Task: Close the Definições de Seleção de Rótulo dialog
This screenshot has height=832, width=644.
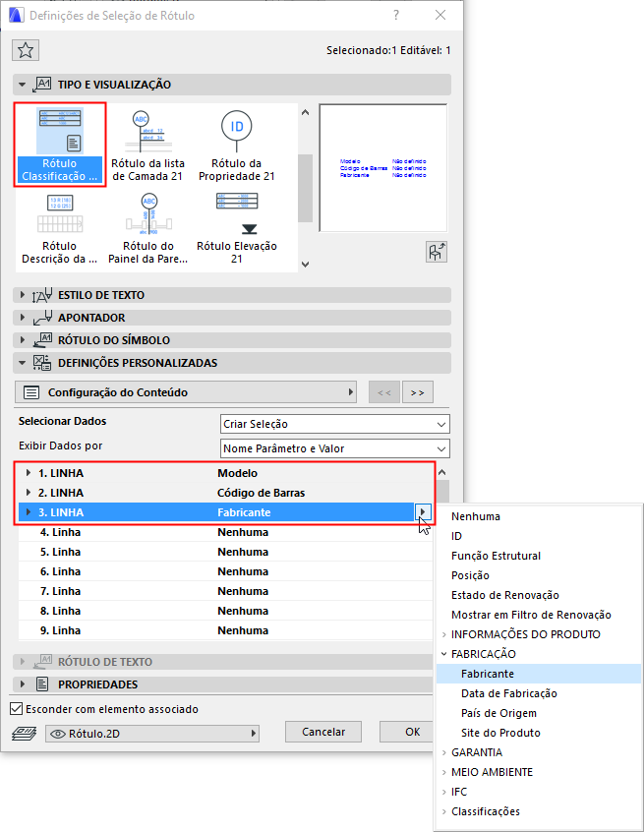Action: click(x=440, y=15)
